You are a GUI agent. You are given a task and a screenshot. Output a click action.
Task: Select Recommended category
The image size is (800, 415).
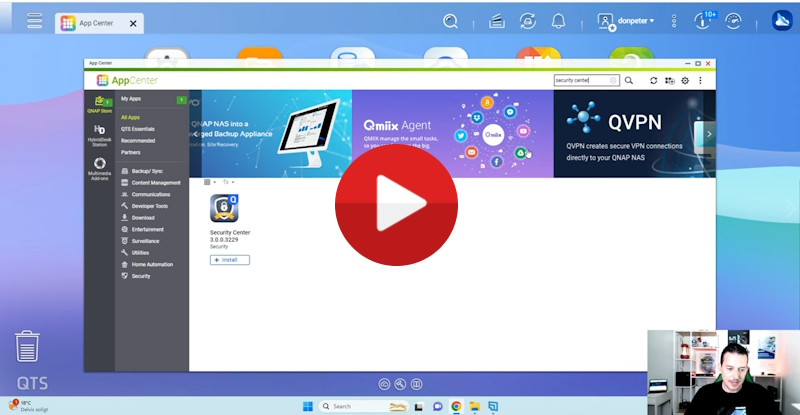[x=138, y=141]
